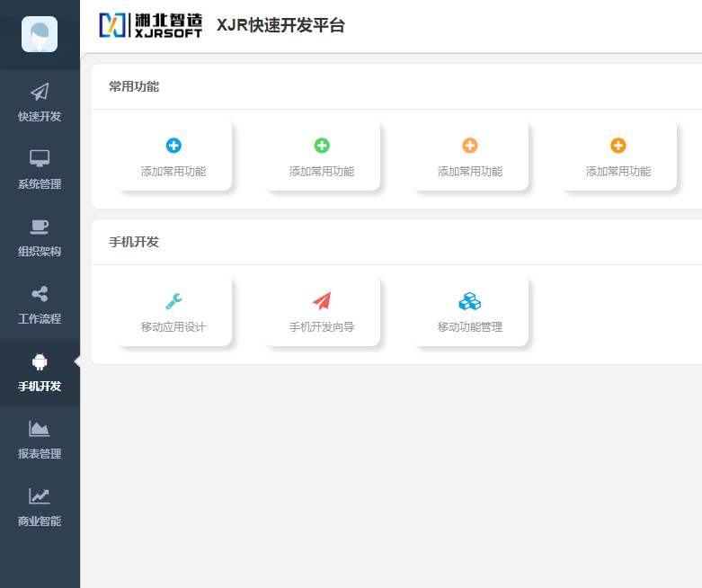Click the green plus add-function icon
Viewport: 702px width, 588px height.
(x=322, y=146)
